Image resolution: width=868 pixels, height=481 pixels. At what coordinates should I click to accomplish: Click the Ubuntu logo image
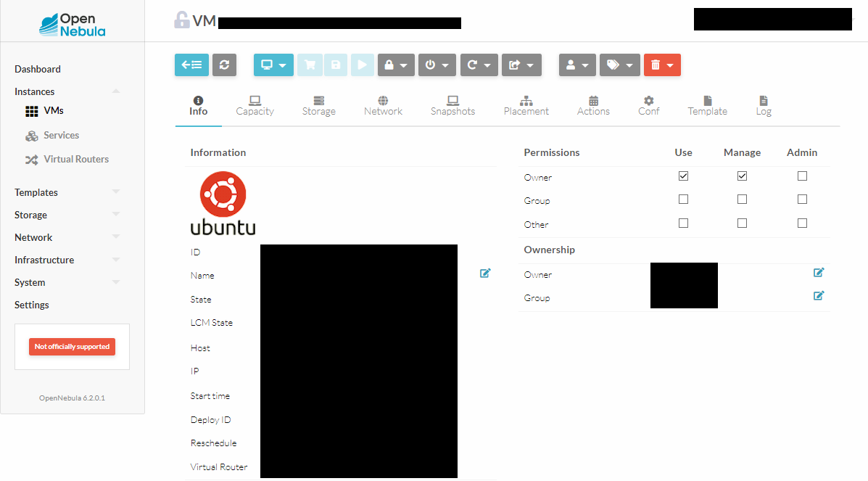(223, 203)
